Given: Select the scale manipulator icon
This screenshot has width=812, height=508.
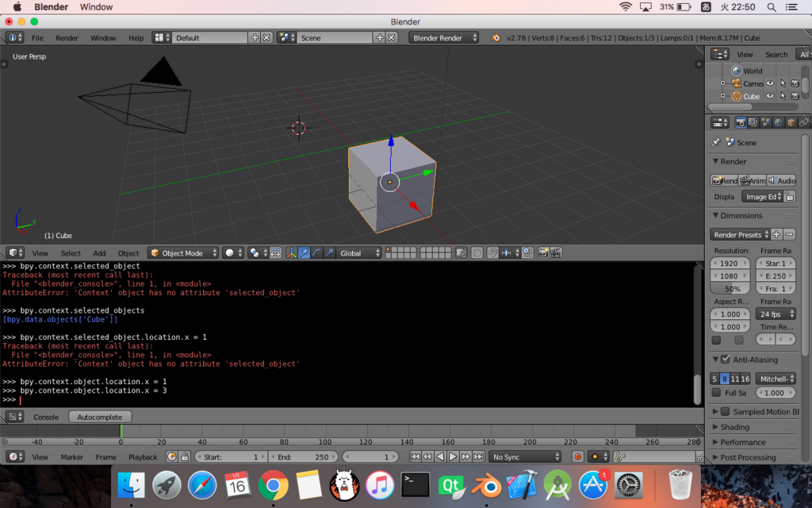Looking at the screenshot, I should (x=329, y=253).
